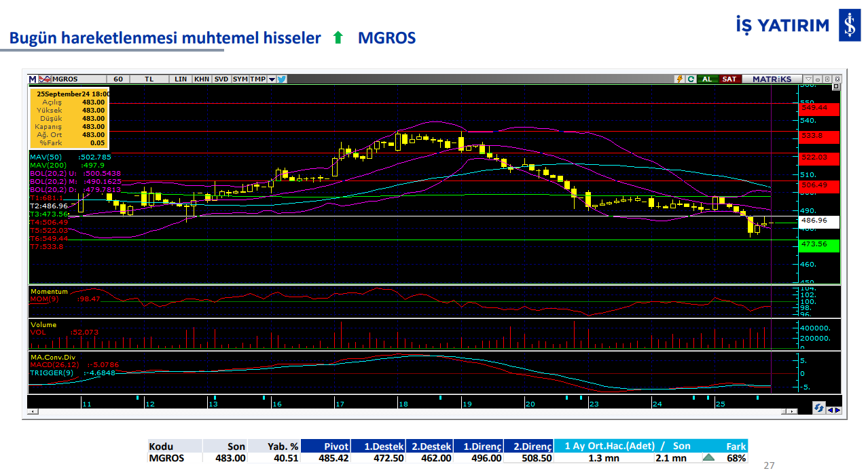This screenshot has height=475, width=868.
Task: Toggle the KHN option in toolbar
Action: pyautogui.click(x=202, y=79)
